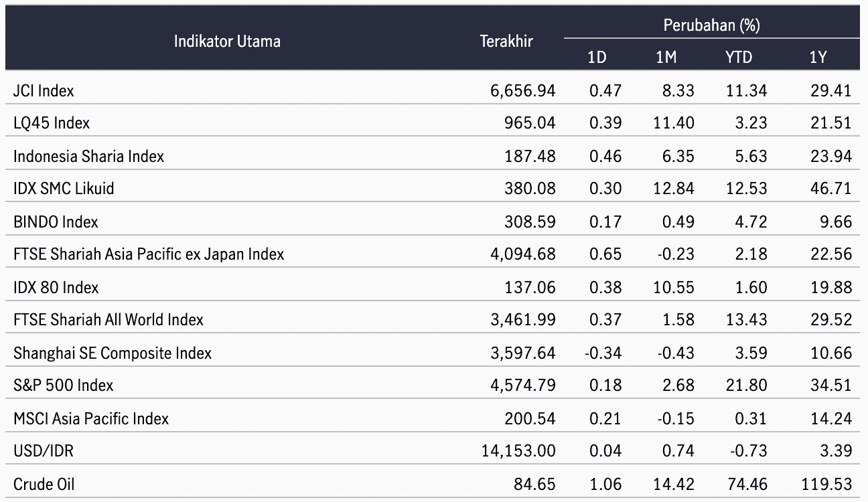This screenshot has height=502, width=868.
Task: Select the USD/IDR row label
Action: [x=44, y=450]
